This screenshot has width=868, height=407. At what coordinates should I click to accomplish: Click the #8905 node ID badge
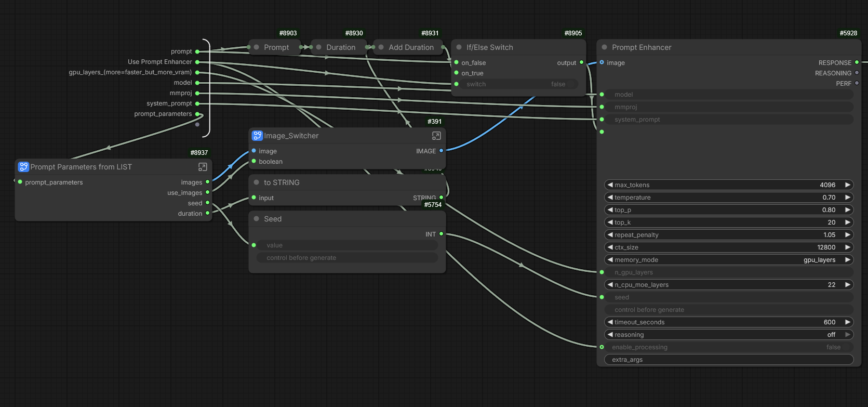[573, 33]
